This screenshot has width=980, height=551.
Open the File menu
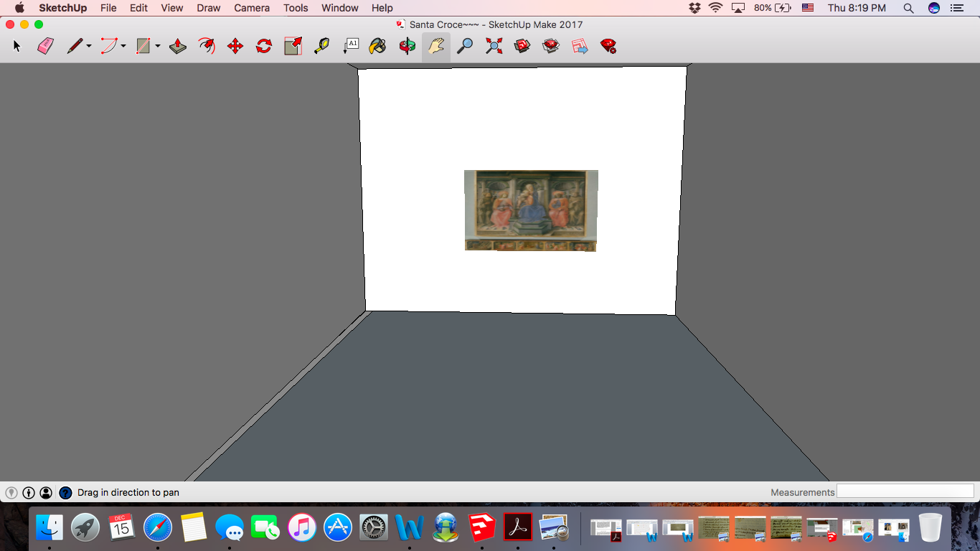click(108, 8)
